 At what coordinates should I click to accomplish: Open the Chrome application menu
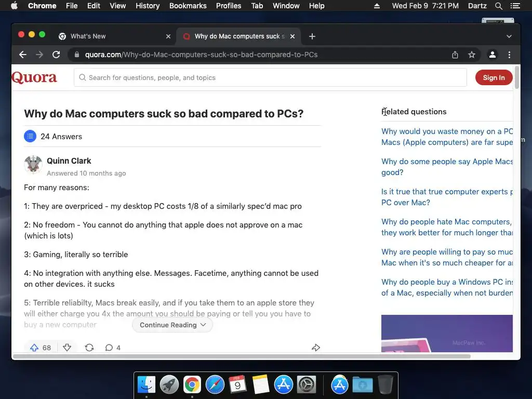42,6
